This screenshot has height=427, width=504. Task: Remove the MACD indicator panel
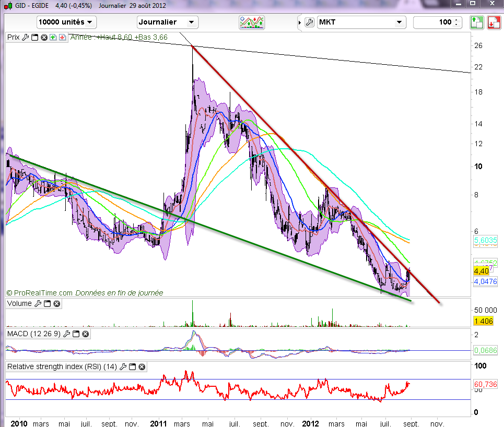coord(86,334)
